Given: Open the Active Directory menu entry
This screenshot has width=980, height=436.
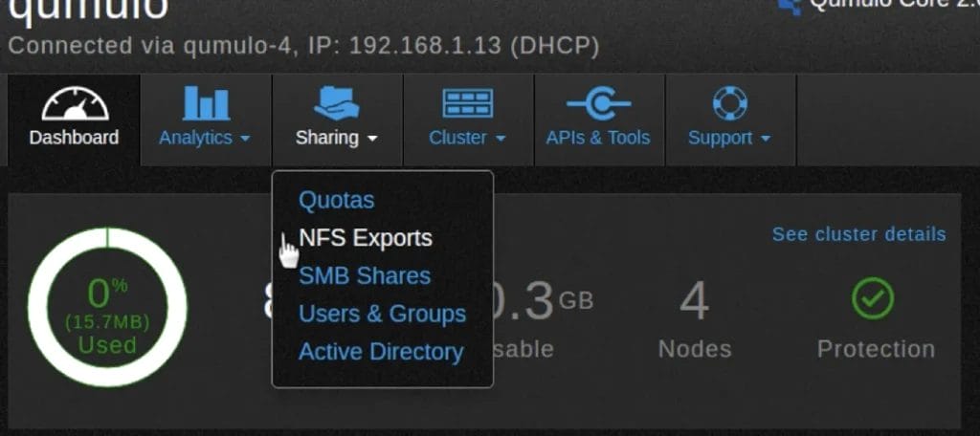Looking at the screenshot, I should click(381, 352).
